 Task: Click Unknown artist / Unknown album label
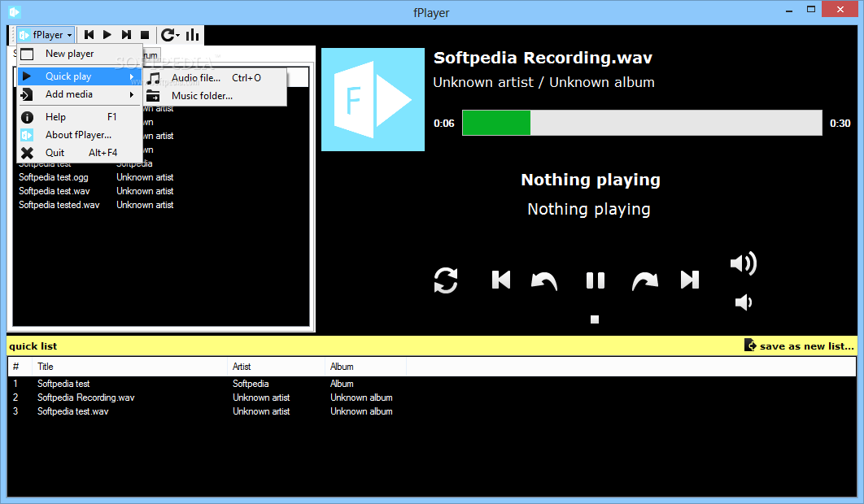pos(543,82)
